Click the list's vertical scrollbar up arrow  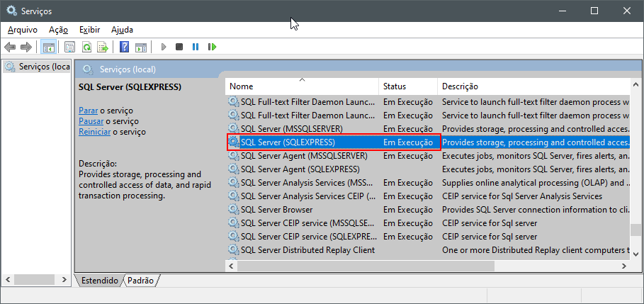[x=635, y=85]
